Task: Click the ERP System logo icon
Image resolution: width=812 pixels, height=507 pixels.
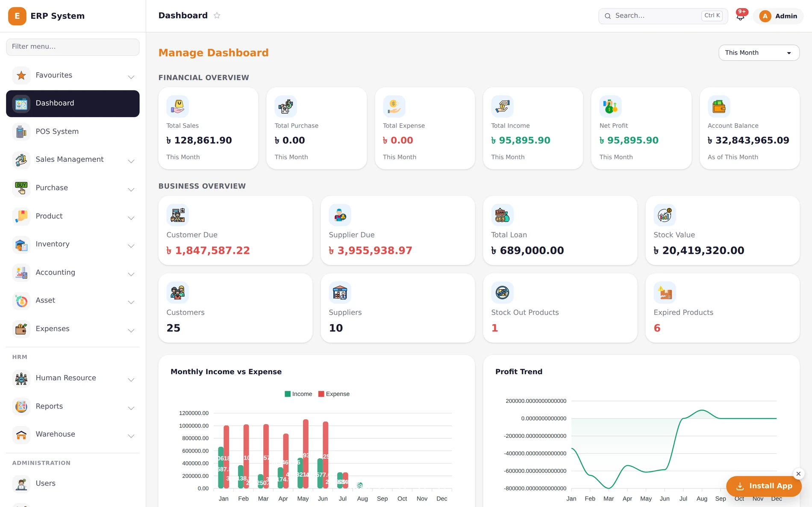Action: point(17,16)
